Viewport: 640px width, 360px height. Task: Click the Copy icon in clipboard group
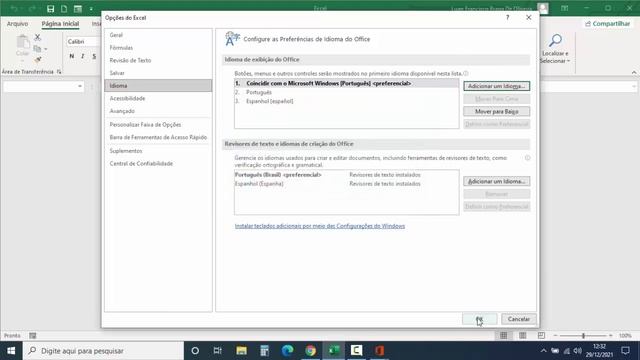(37, 49)
